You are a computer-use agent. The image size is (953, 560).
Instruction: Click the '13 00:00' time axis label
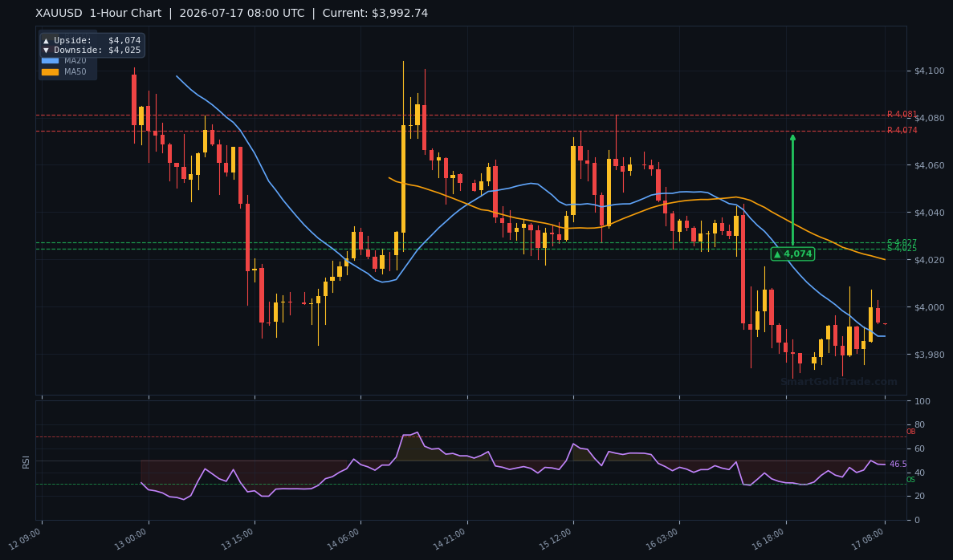click(x=131, y=539)
